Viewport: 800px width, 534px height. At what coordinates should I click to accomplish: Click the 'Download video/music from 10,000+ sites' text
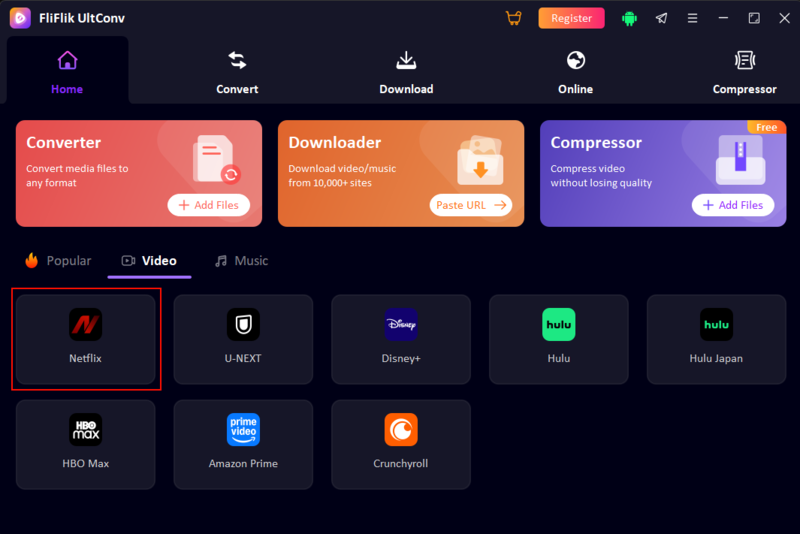342,175
